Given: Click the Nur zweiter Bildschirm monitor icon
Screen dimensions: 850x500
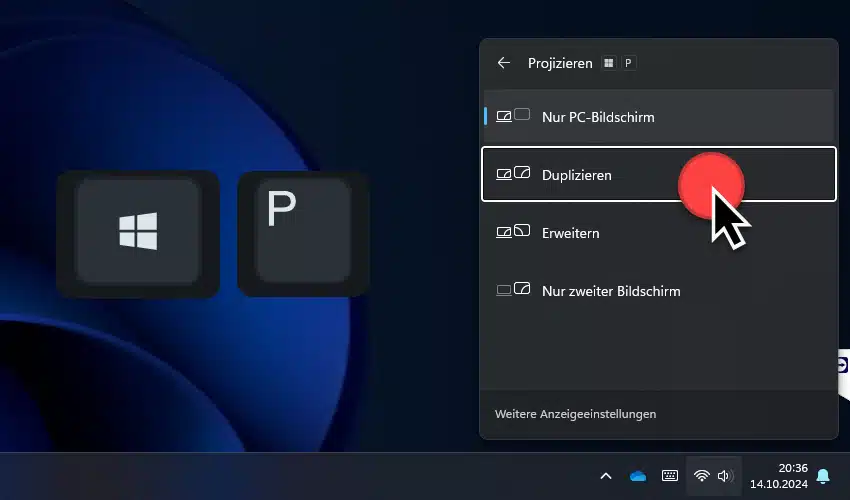Looking at the screenshot, I should tap(513, 290).
